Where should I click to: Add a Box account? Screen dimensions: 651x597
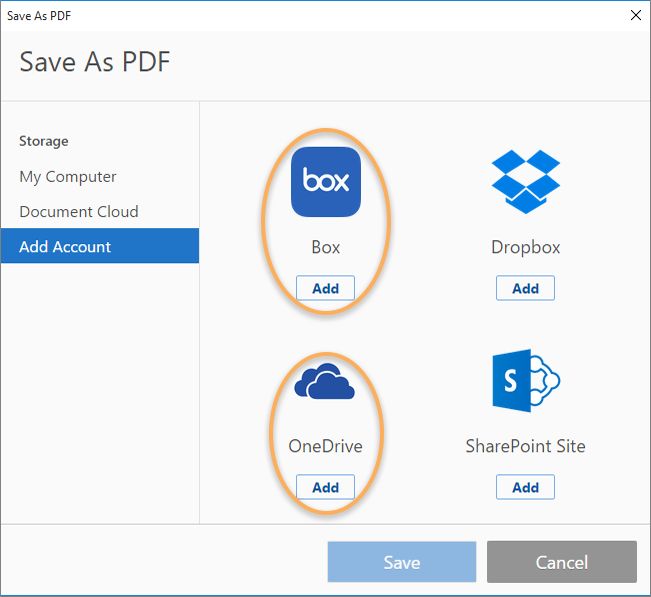tap(326, 288)
